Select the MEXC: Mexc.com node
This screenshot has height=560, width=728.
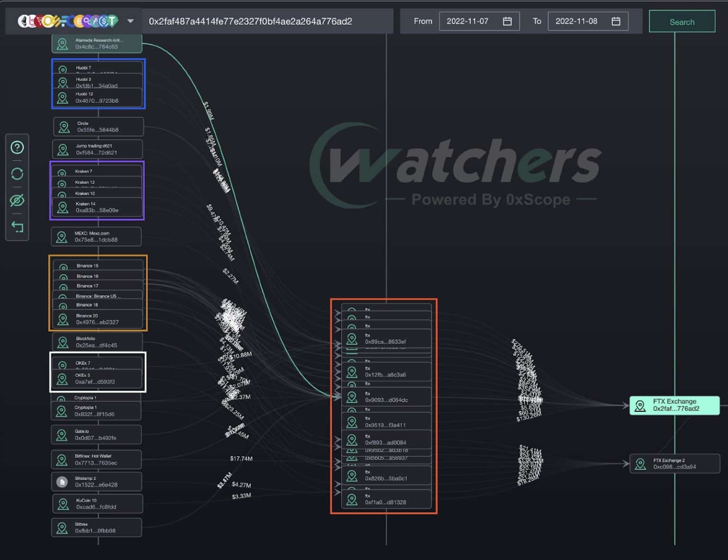(96, 236)
